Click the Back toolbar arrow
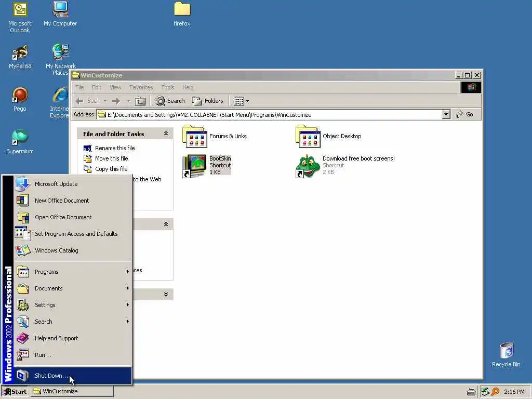The width and height of the screenshot is (532, 399). [x=87, y=101]
